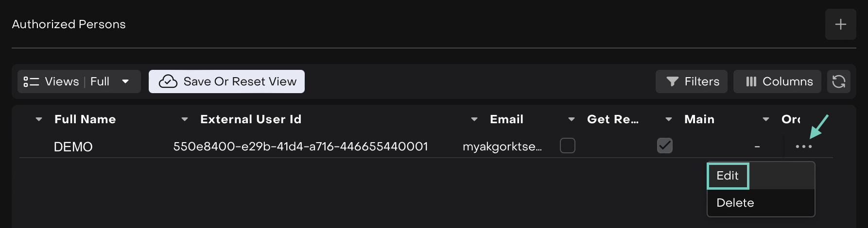This screenshot has height=228, width=868.
Task: Click the funnel icon in Filters
Action: click(672, 81)
